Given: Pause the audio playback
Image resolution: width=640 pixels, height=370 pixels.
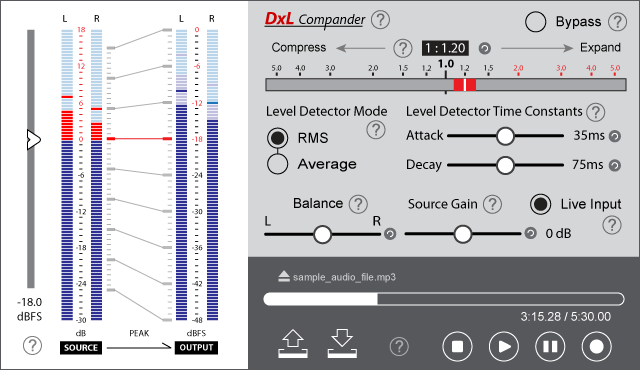Looking at the screenshot, I should (550, 347).
